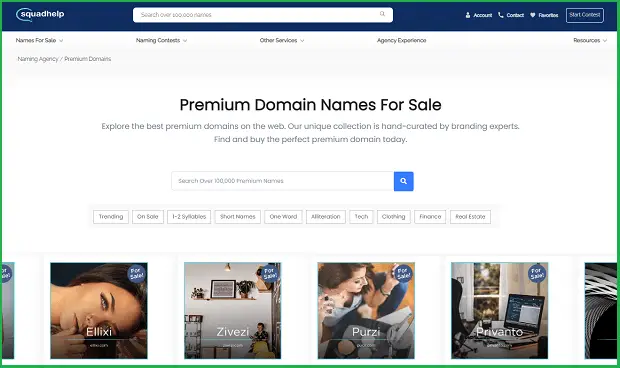Open the Zivezi domain card
This screenshot has height=368, width=620.
[232, 311]
